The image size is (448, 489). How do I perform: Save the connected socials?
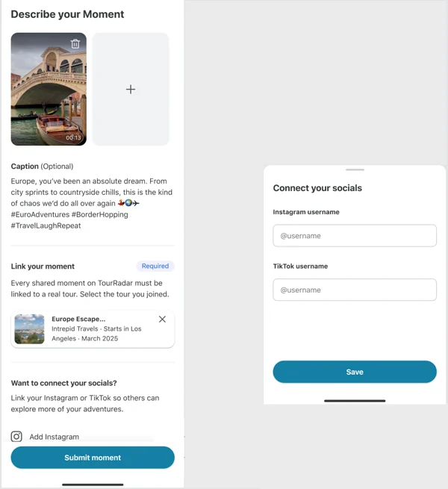point(355,372)
